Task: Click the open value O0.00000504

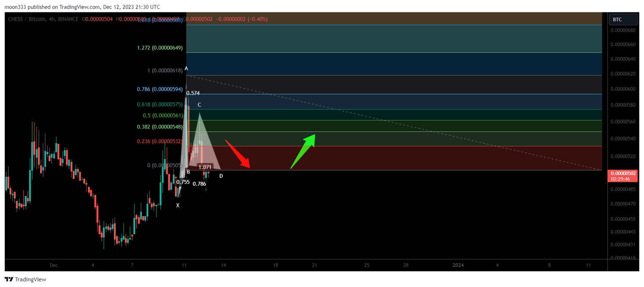Action: (x=97, y=19)
